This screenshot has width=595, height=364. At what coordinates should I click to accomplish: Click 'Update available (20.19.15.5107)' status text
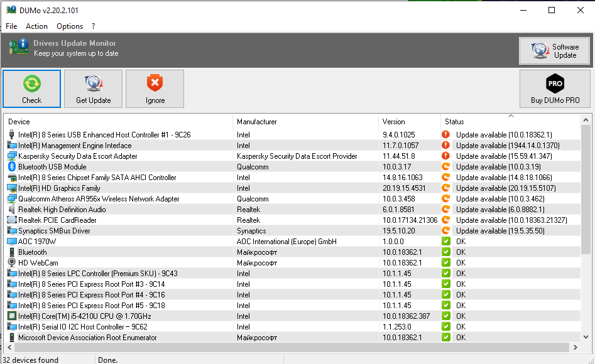506,188
